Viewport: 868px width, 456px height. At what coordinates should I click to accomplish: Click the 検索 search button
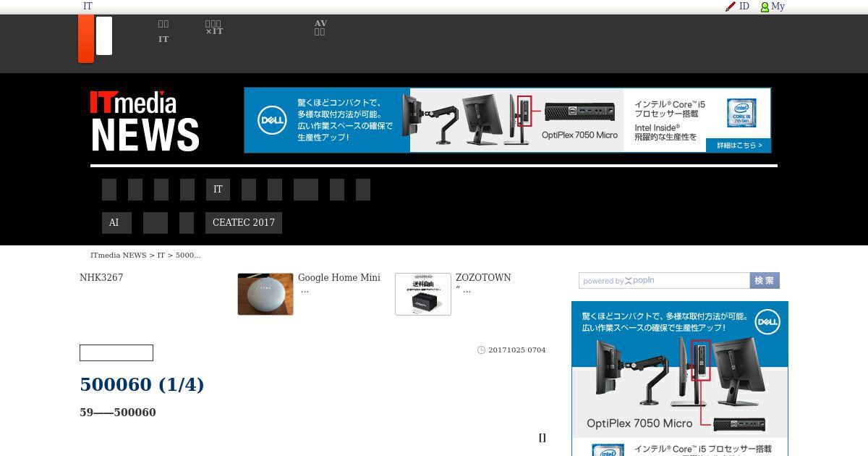pyautogui.click(x=765, y=281)
